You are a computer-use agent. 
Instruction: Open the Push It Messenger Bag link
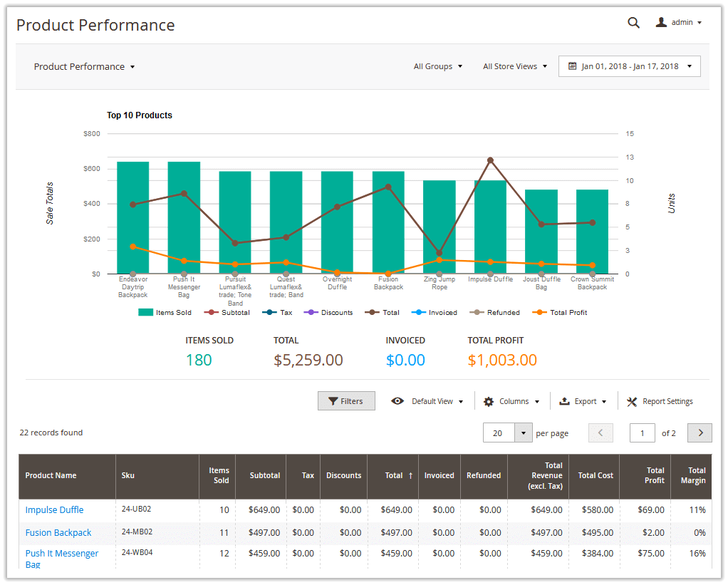(62, 559)
